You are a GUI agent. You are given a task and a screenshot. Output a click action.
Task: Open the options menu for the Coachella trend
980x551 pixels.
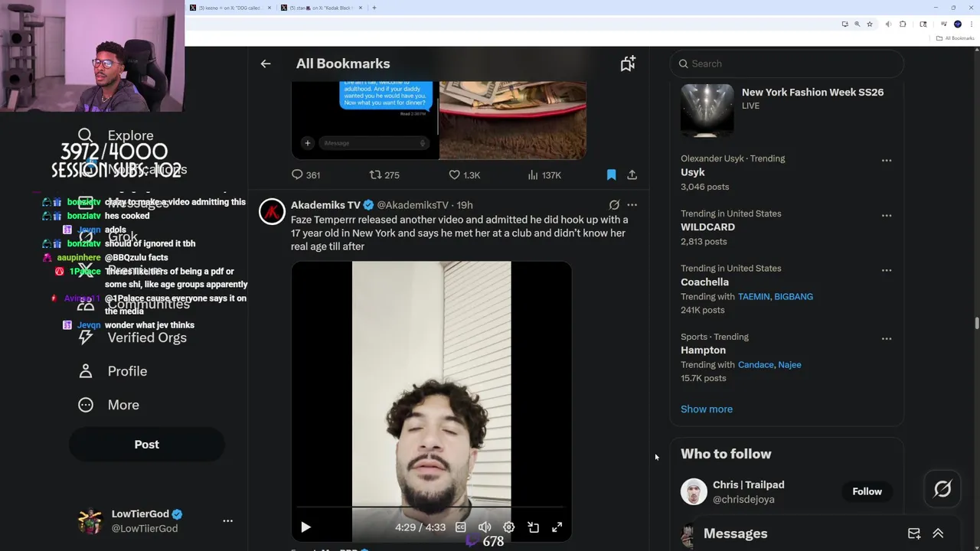[887, 270]
